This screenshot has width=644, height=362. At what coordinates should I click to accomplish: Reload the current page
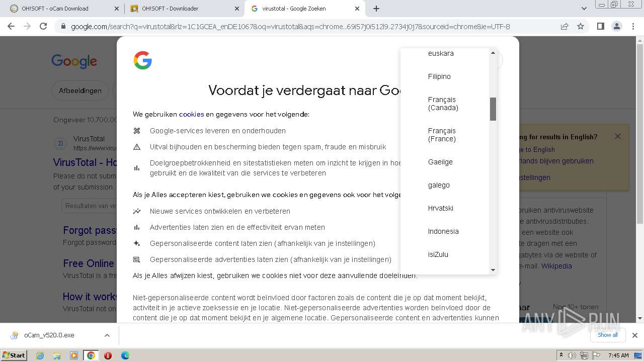(43, 26)
